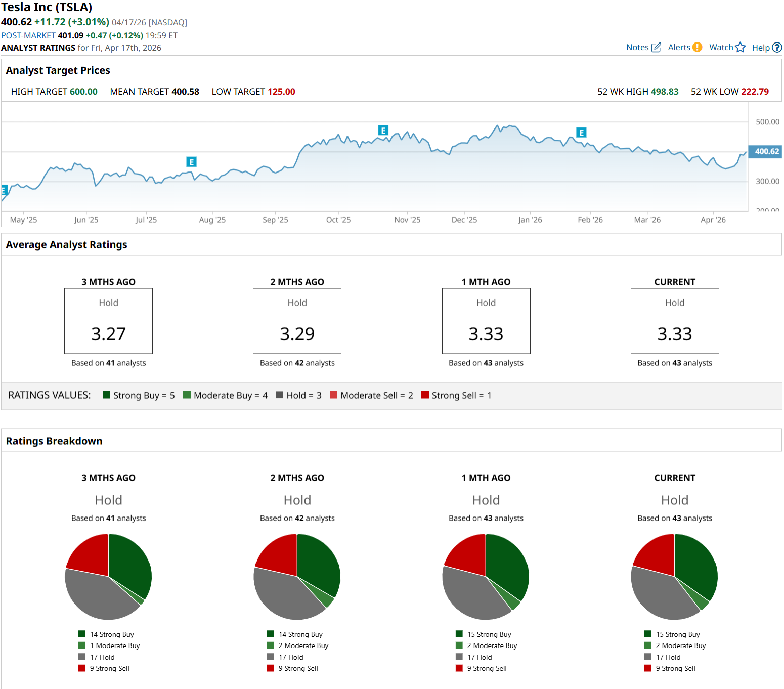
Task: Click the earnings marker near Feb '26
Action: [581, 133]
